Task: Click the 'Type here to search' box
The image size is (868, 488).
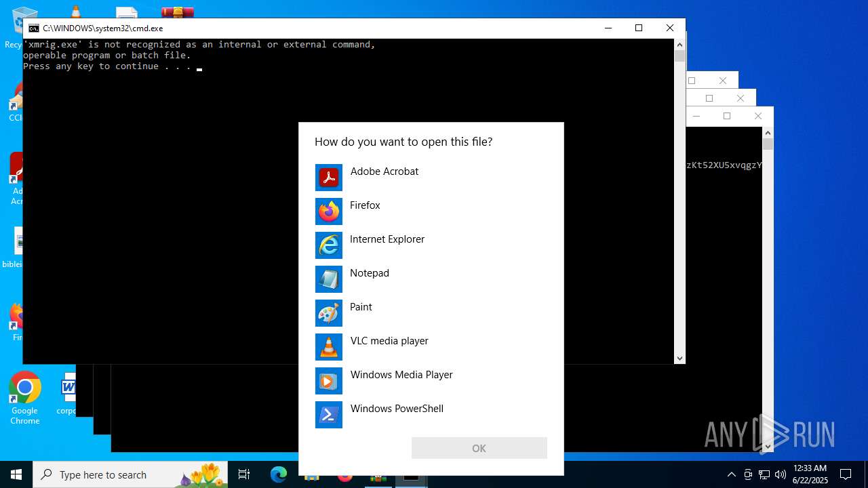Action: click(x=131, y=474)
